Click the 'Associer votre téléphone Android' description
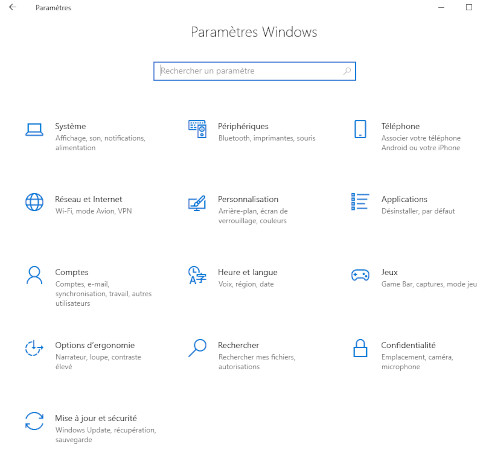 click(x=421, y=143)
